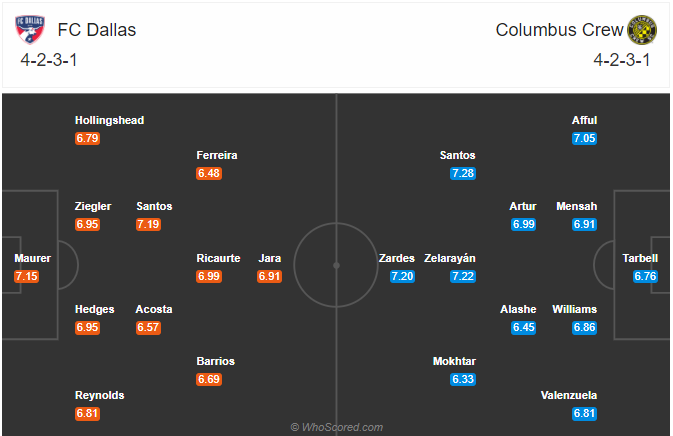Click the WhoScored.com watermark

pos(337,427)
